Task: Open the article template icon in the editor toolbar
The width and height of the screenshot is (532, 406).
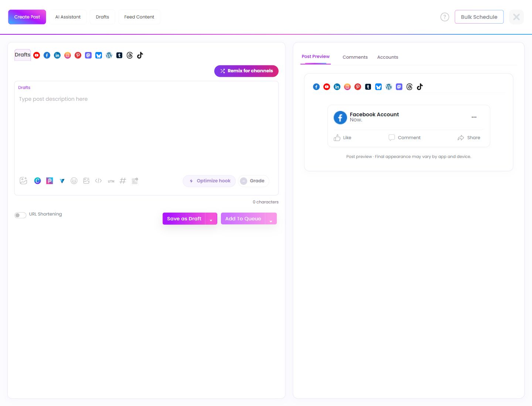Action: 135,181
